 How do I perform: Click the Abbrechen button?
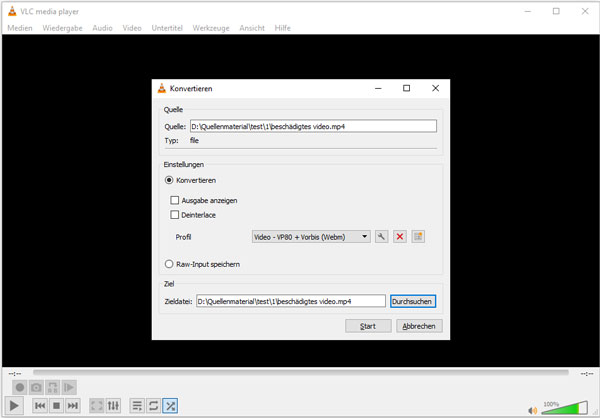point(419,326)
